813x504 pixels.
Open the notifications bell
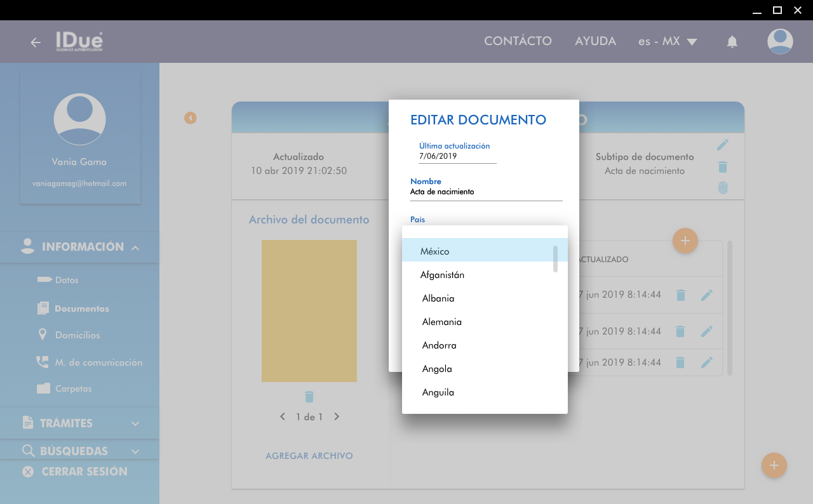click(732, 42)
